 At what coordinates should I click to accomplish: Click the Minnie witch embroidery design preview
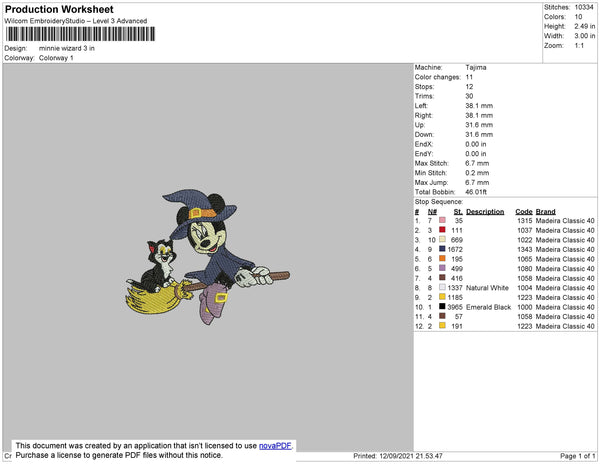(208, 257)
